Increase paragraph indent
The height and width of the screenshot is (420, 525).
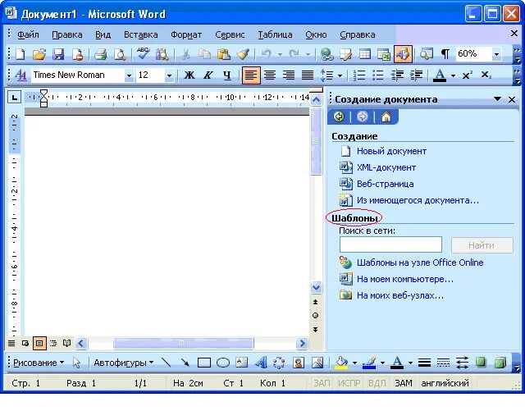pyautogui.click(x=416, y=75)
